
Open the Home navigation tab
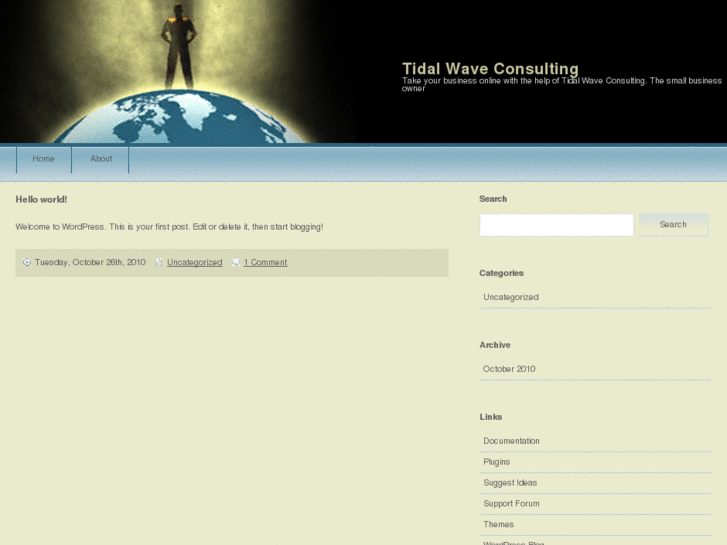[44, 159]
